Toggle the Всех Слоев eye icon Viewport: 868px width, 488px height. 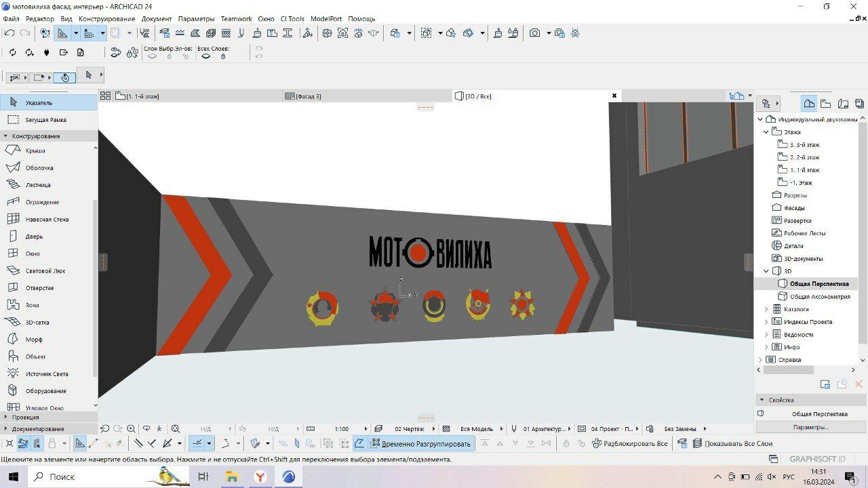pos(205,57)
